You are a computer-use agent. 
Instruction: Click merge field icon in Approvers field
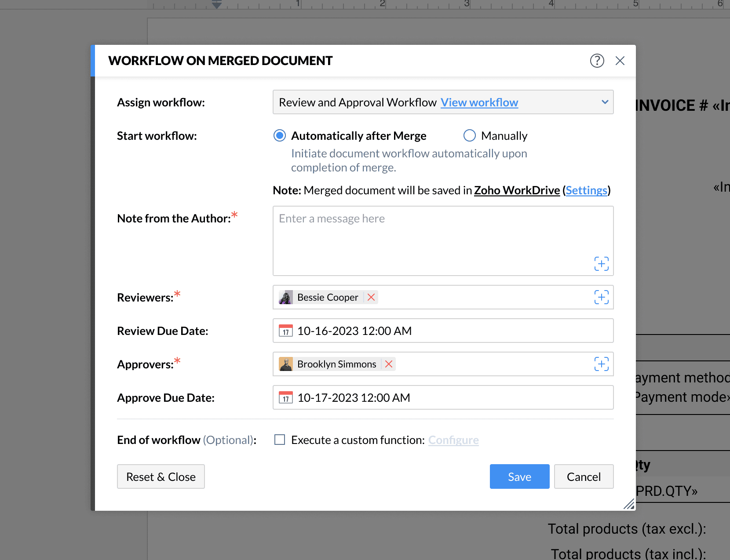(x=601, y=364)
